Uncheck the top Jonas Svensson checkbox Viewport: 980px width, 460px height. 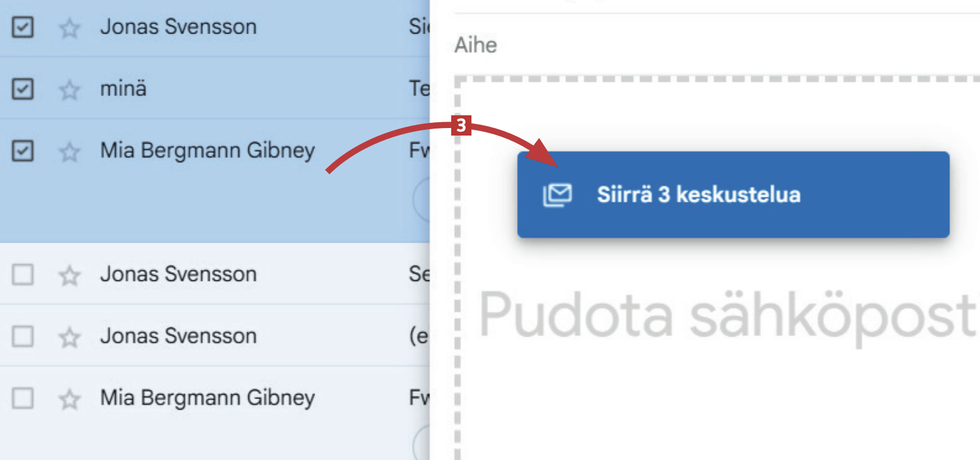[x=23, y=27]
